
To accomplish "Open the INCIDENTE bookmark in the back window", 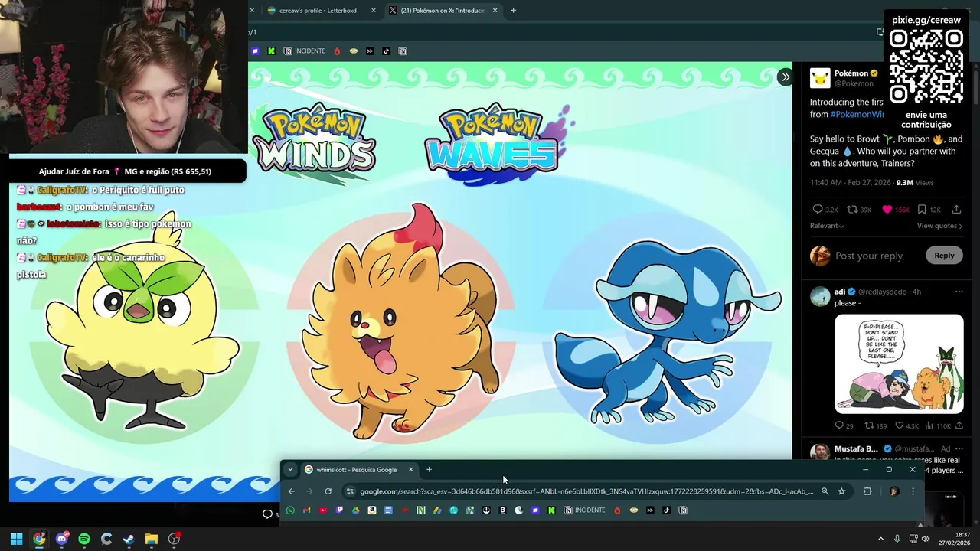I will pos(304,51).
